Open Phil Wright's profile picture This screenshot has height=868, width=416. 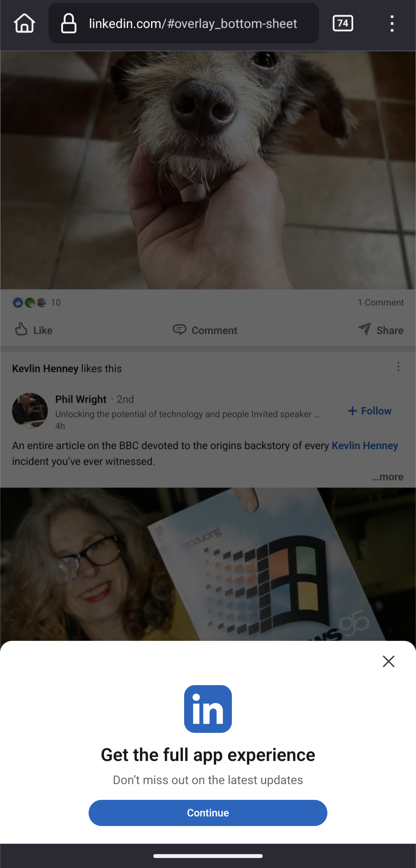tap(30, 411)
